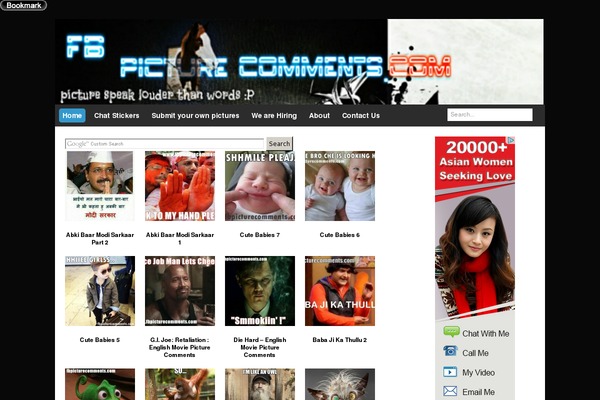Open the G.I. Joe Retaliation thumbnail
Image resolution: width=600 pixels, height=400 pixels.
tap(180, 291)
